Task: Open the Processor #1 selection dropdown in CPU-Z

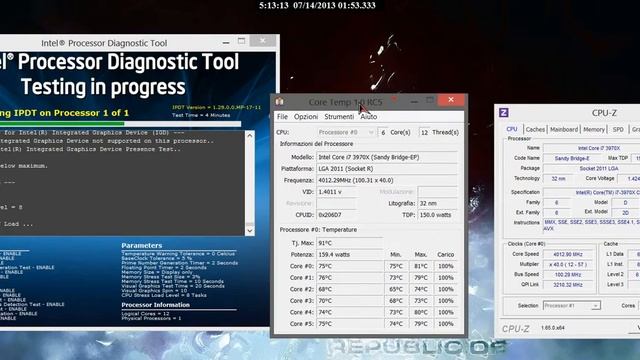Action: point(571,305)
